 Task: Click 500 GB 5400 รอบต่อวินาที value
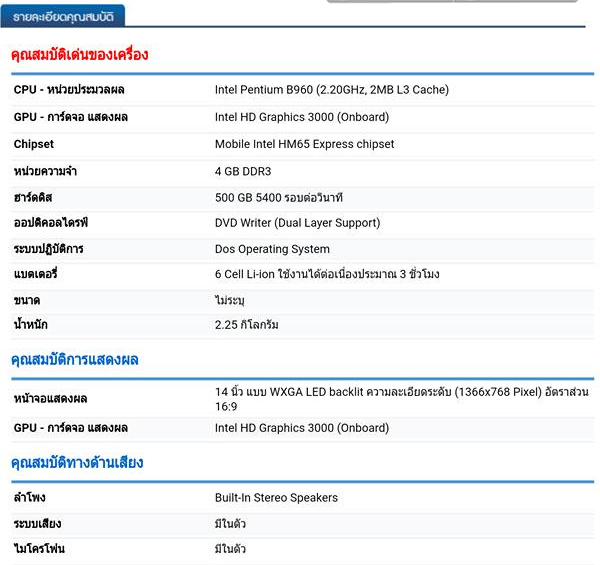[x=279, y=197]
